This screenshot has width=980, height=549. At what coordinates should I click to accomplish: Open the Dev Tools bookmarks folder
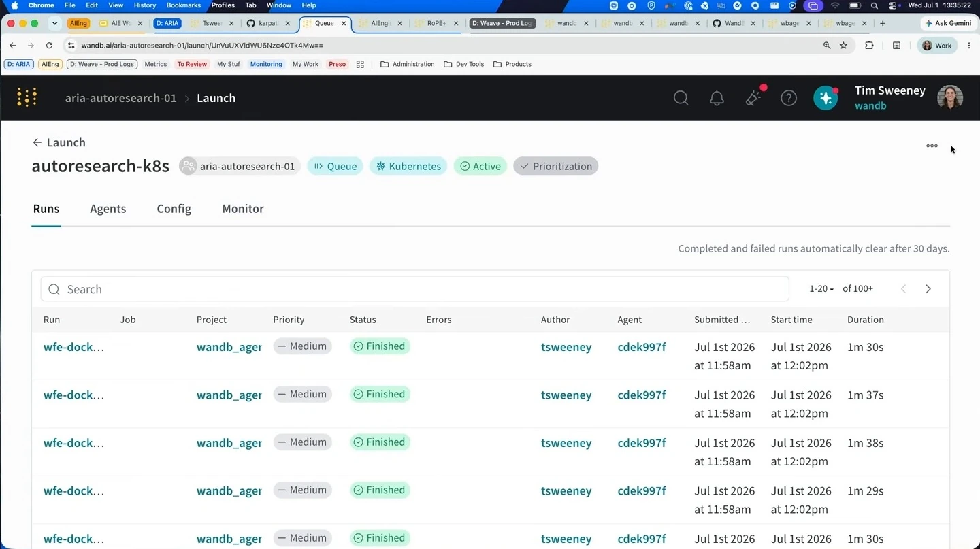[x=463, y=64]
